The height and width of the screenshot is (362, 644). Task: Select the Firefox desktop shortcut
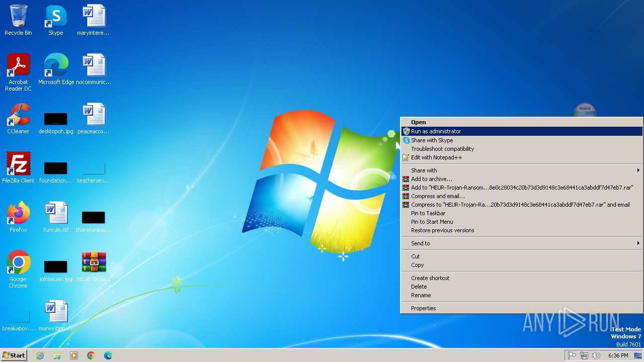[x=18, y=217]
